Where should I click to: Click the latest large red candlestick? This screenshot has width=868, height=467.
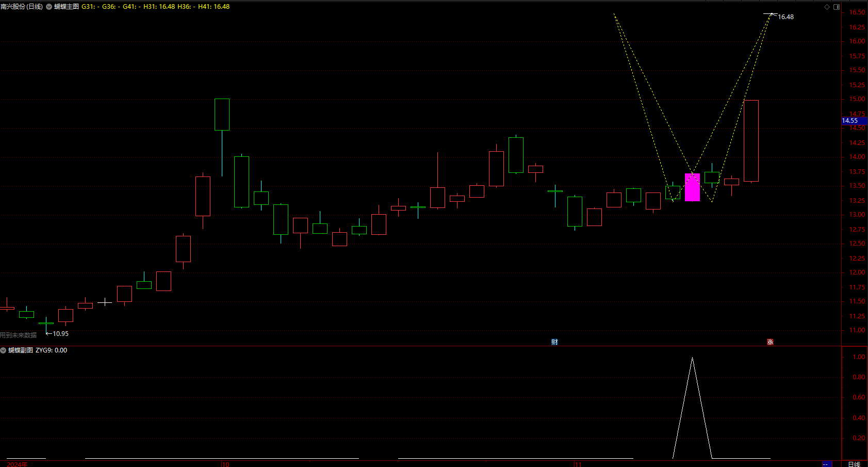tap(751, 141)
